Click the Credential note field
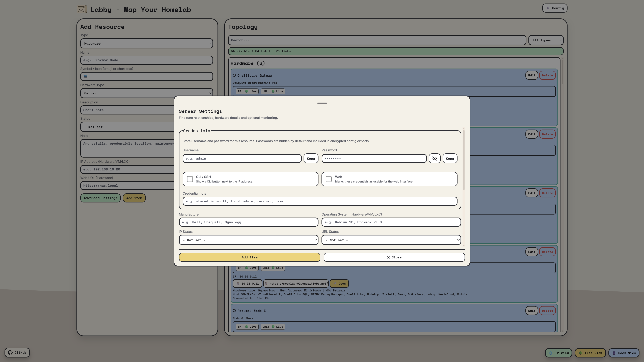644x362 pixels. [320, 201]
